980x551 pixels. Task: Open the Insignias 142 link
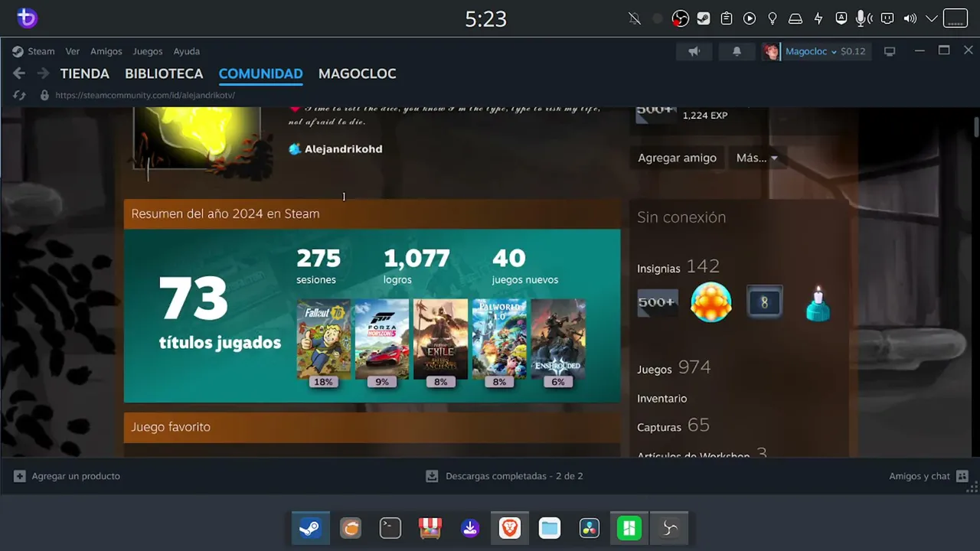(x=678, y=266)
